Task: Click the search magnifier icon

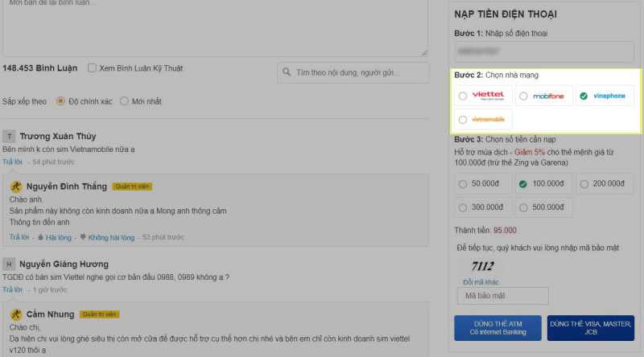Action: point(287,72)
